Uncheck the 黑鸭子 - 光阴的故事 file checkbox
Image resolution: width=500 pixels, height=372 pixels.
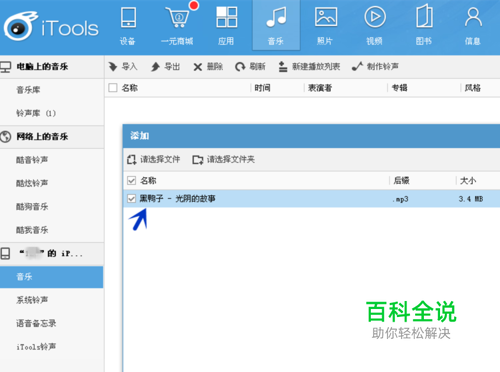coord(132,199)
